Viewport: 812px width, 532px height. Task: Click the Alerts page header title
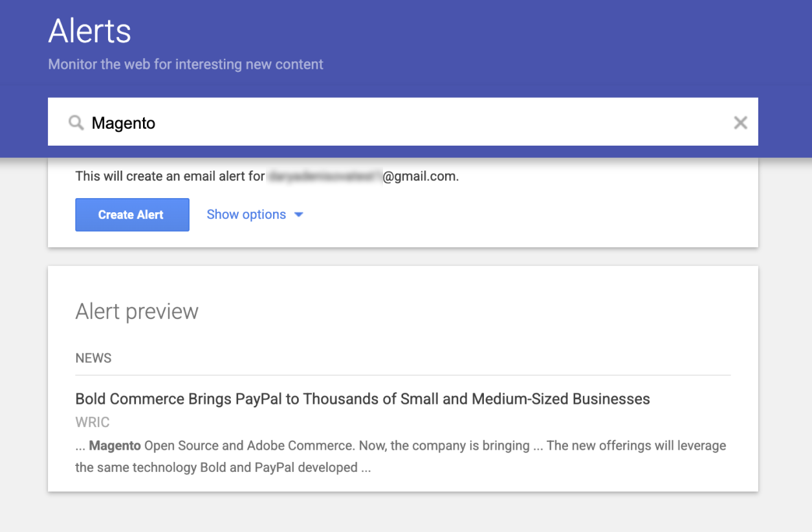coord(89,30)
